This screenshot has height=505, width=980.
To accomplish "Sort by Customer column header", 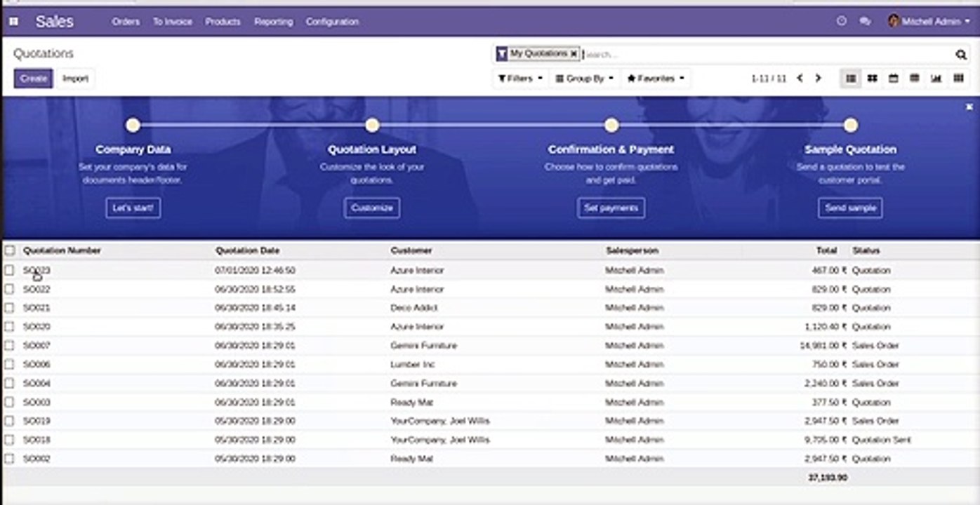I will [x=411, y=250].
